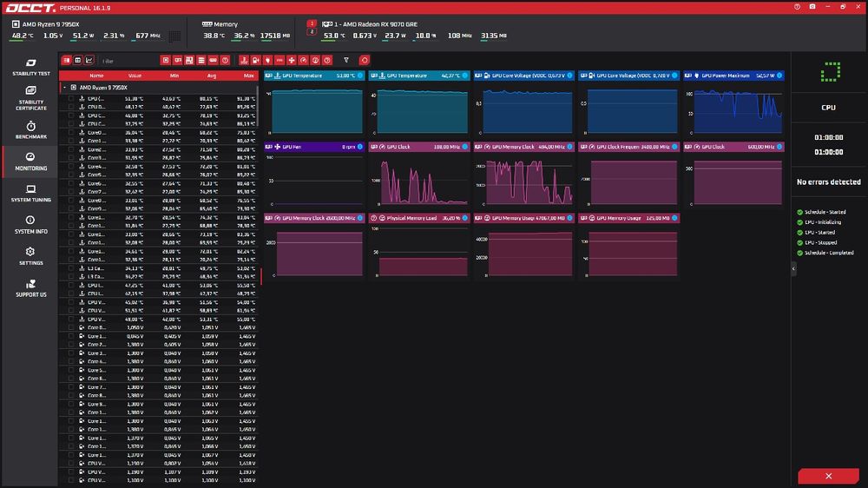The image size is (868, 488).
Task: Toggle the fan sensor filter icon
Action: coord(292,61)
